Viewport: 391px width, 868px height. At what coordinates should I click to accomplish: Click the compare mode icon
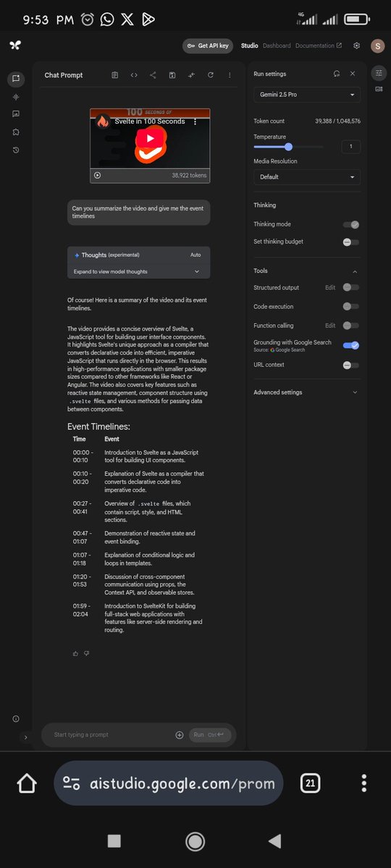(x=191, y=75)
